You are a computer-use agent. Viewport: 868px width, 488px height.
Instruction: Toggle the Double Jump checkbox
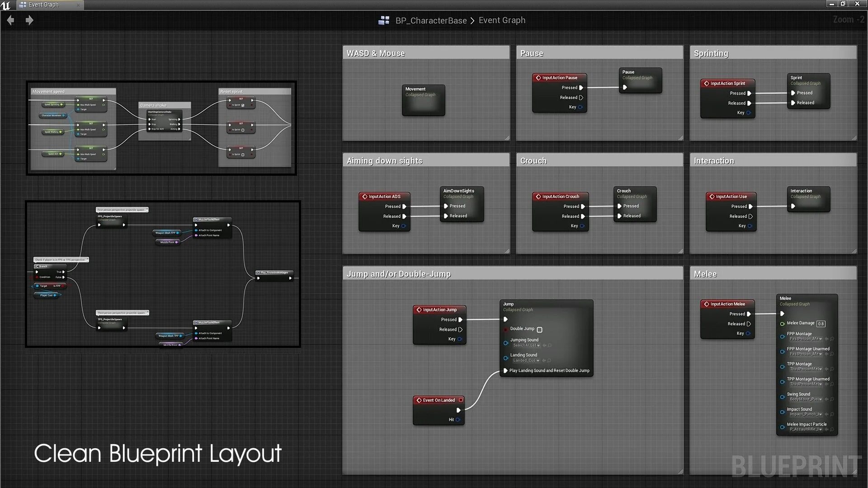539,329
